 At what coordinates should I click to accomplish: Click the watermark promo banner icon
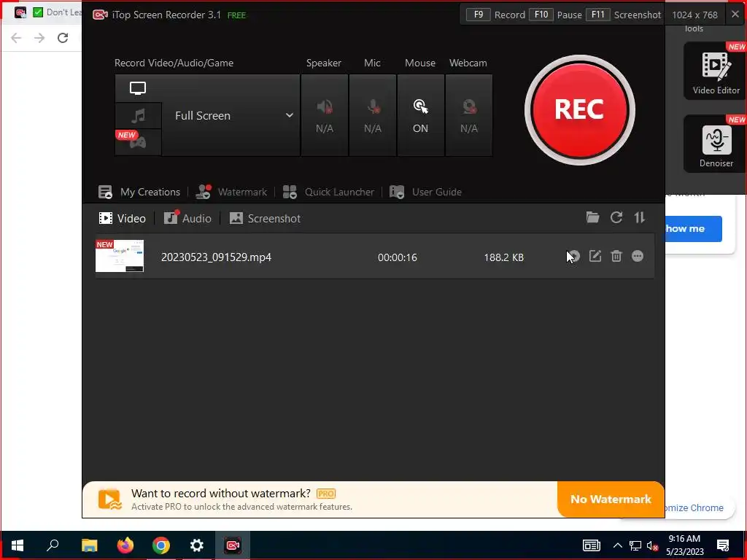(x=110, y=499)
